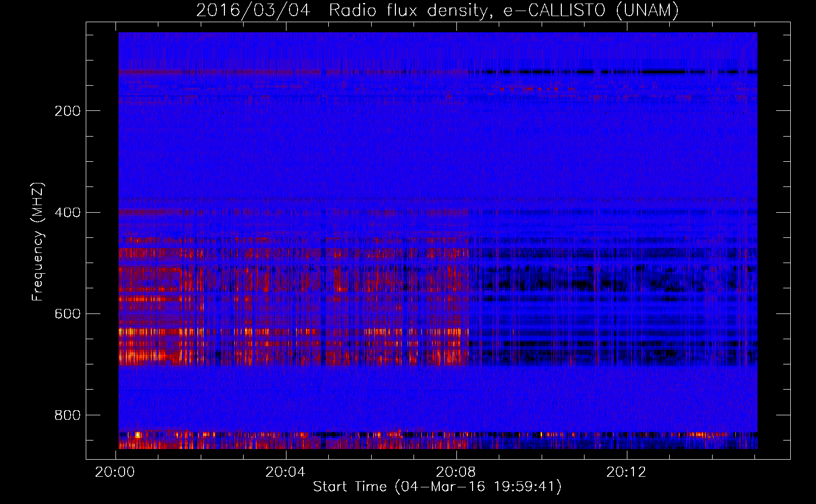Click the "Frequency (MHZ)" y-axis label
The image size is (816, 504).
(x=38, y=242)
